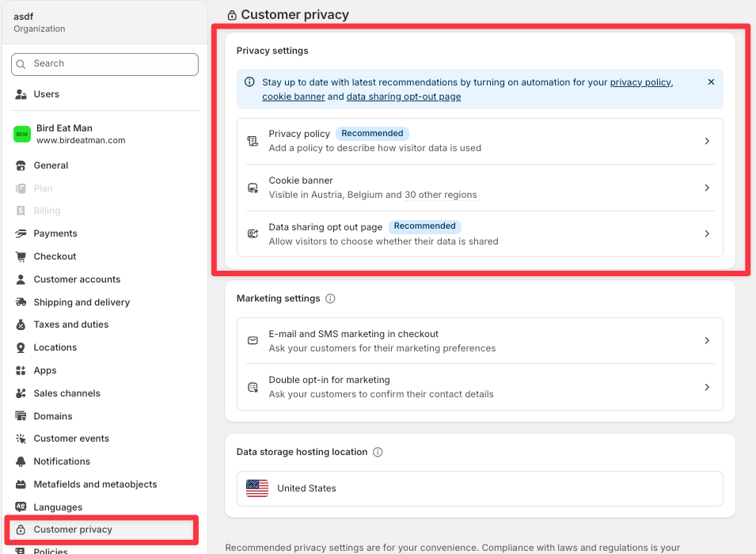This screenshot has width=756, height=554.
Task: Click the Customer privacy lock icon in sidebar
Action: click(x=21, y=529)
